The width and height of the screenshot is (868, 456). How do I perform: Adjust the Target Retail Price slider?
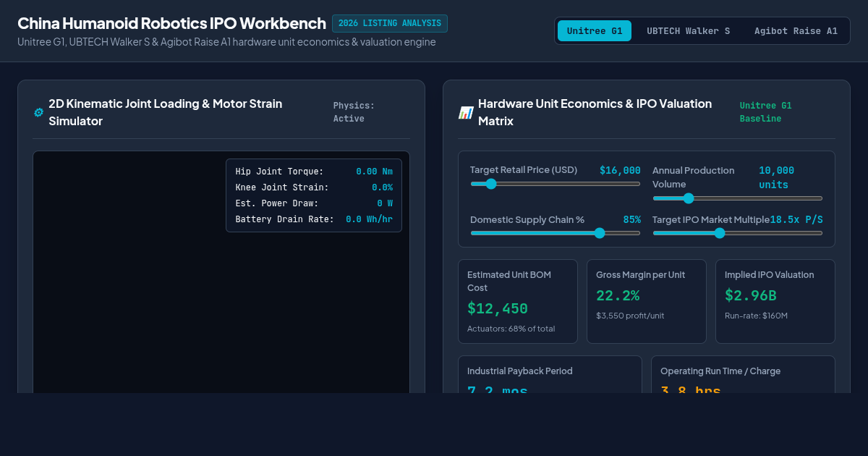tap(556, 184)
